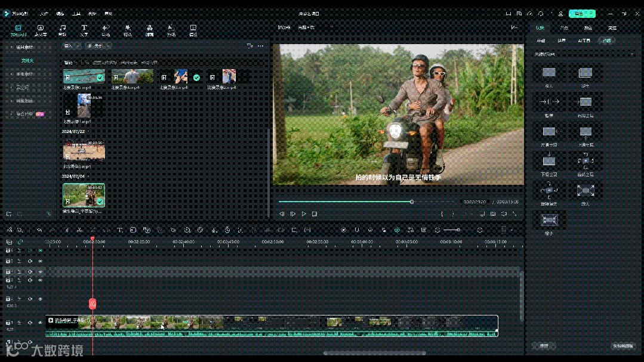
Task: Open the Audio (音频) media tab icon
Action: pos(62,28)
